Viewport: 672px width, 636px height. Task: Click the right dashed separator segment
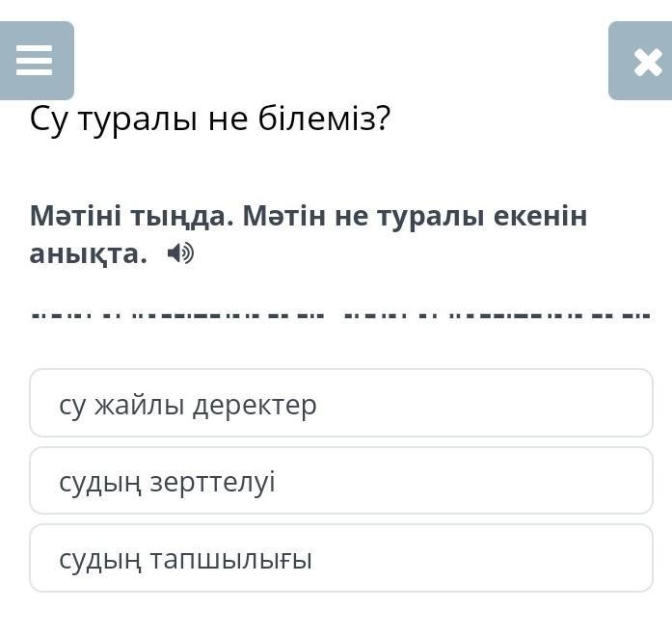tap(497, 316)
